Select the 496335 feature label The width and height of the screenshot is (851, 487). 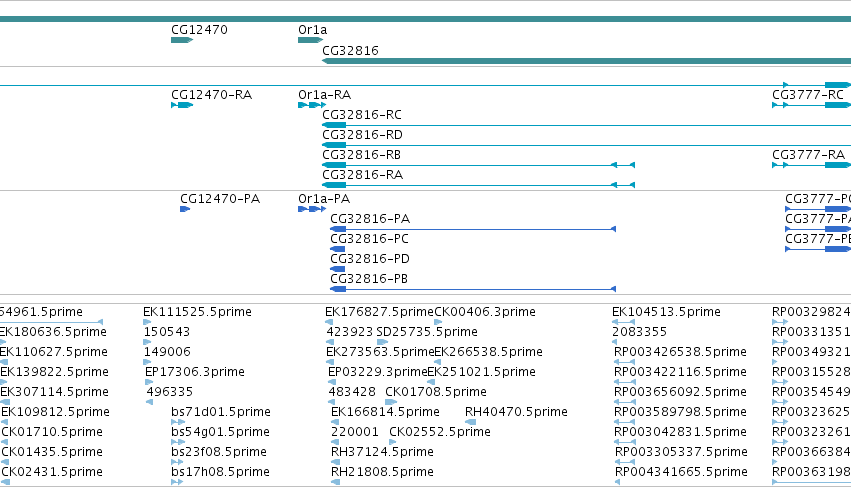(x=170, y=393)
